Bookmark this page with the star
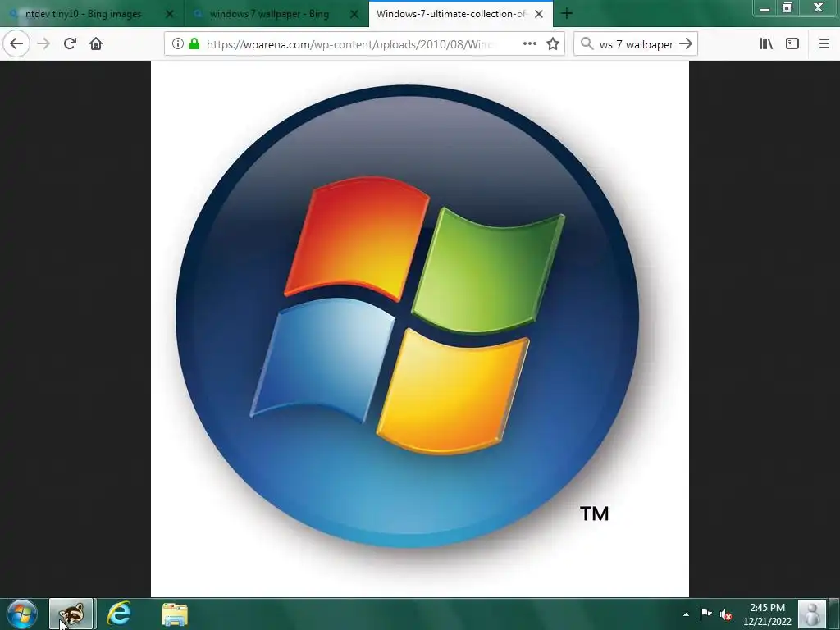The width and height of the screenshot is (840, 630). pos(553,44)
